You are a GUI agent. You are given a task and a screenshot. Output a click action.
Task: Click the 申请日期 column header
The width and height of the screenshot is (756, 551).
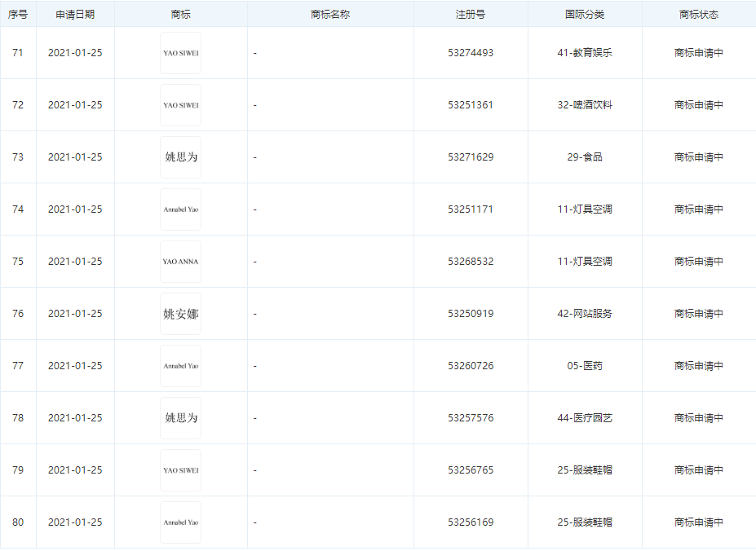(x=75, y=15)
